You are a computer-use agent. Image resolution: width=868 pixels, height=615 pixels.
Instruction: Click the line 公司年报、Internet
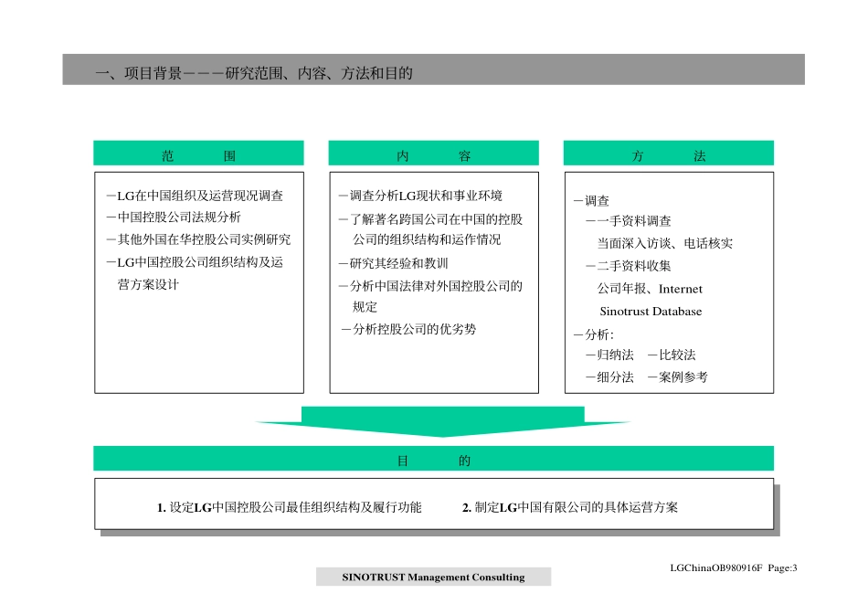coord(650,289)
